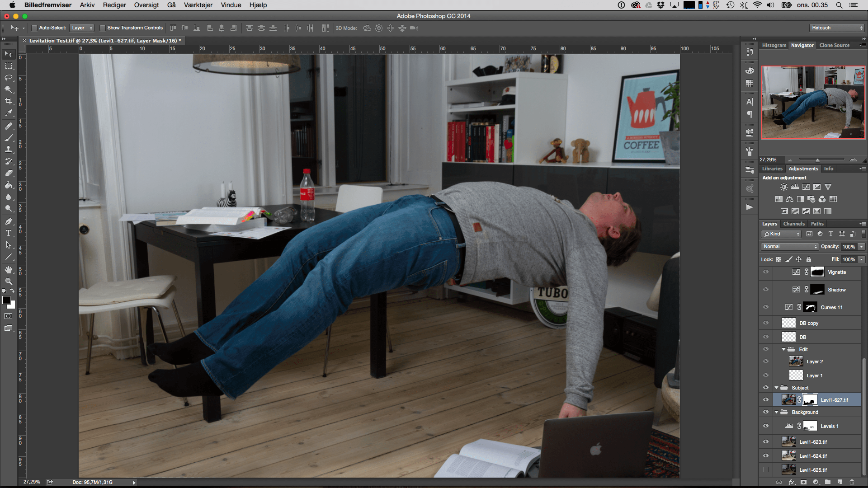Image resolution: width=868 pixels, height=488 pixels.
Task: Switch to the Channels tab
Action: pos(794,224)
